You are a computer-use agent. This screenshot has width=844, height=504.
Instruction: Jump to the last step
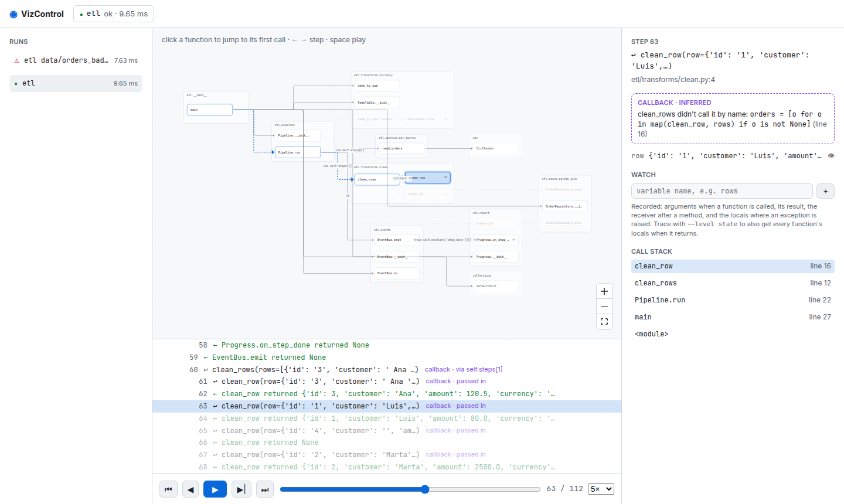click(265, 489)
